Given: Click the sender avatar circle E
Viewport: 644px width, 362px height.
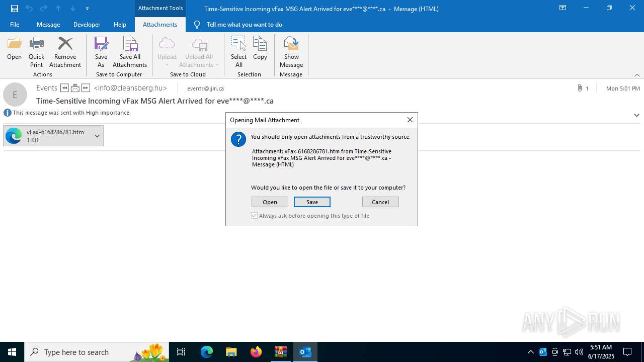Looking at the screenshot, I should coord(15,95).
